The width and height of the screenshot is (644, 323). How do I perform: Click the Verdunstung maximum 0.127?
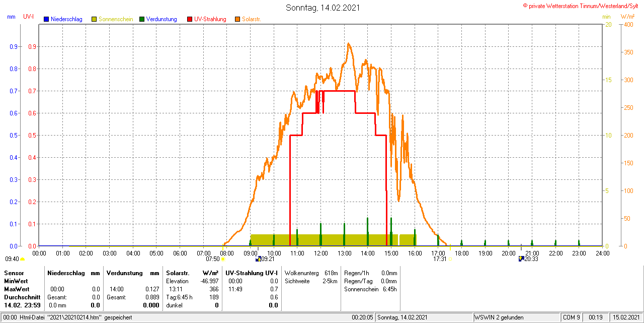[152, 289]
